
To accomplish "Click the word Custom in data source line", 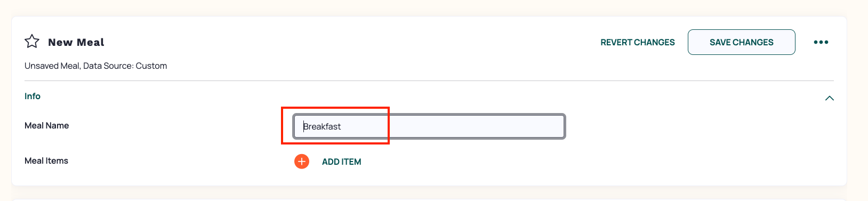I will tap(151, 66).
